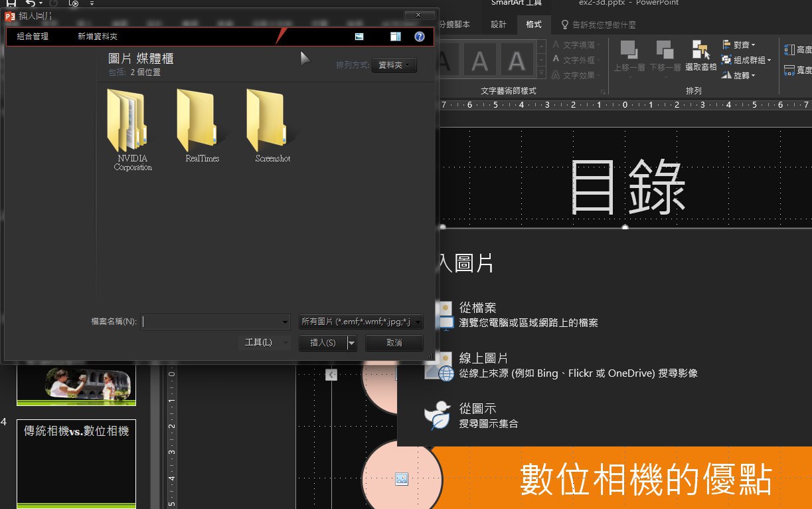The image size is (812, 509).
Task: Click the blue help question mark icon
Action: pyautogui.click(x=420, y=37)
